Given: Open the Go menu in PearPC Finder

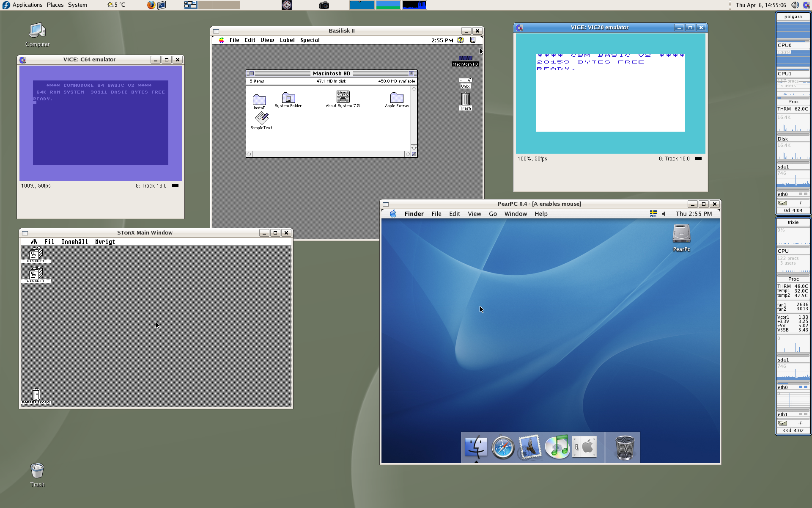Looking at the screenshot, I should pyautogui.click(x=493, y=214).
